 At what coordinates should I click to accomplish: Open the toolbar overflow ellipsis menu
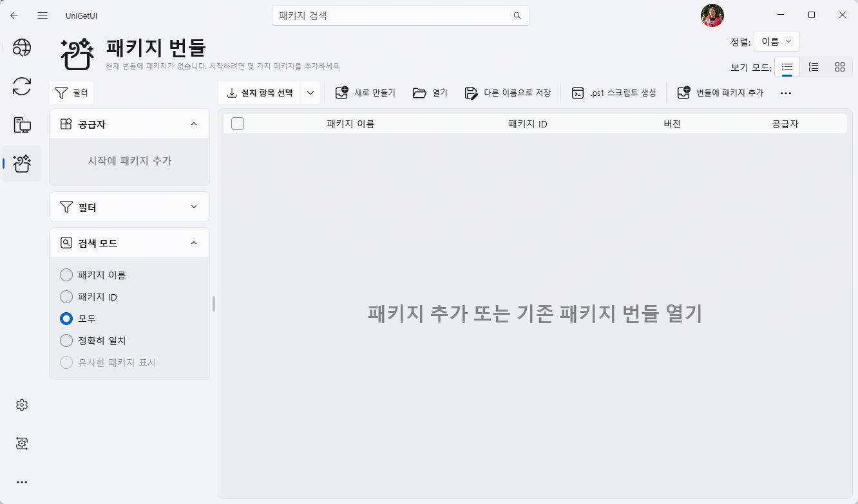785,93
